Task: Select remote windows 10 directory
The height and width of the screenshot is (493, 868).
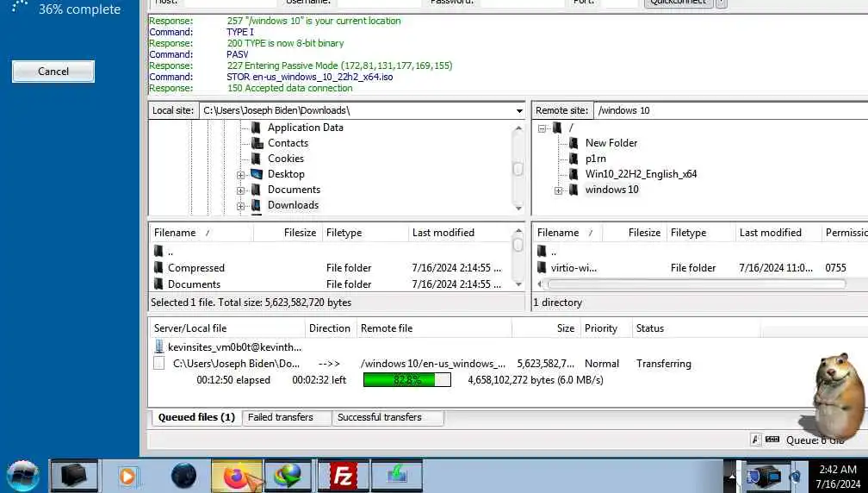Action: 611,190
